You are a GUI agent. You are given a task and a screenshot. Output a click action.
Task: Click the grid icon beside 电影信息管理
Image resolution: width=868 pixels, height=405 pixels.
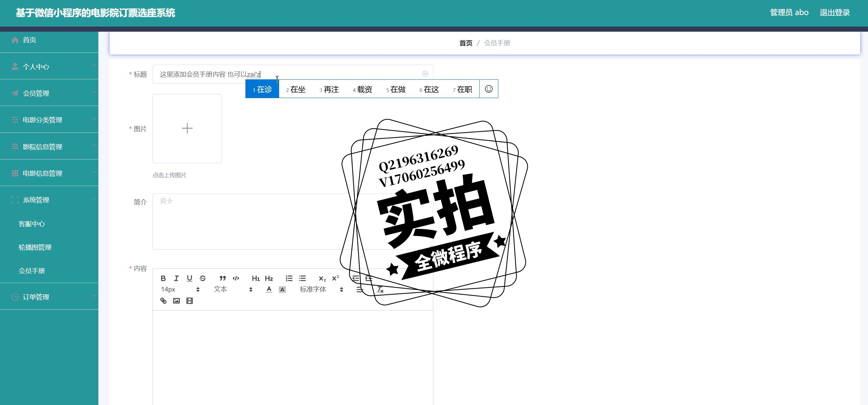pos(15,173)
